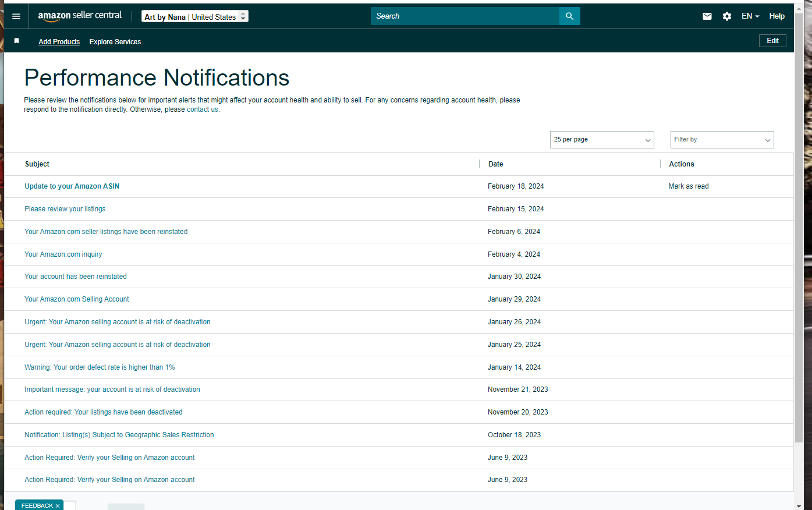Open 'Your account has been reinstated' notification
The width and height of the screenshot is (812, 510).
pos(76,277)
